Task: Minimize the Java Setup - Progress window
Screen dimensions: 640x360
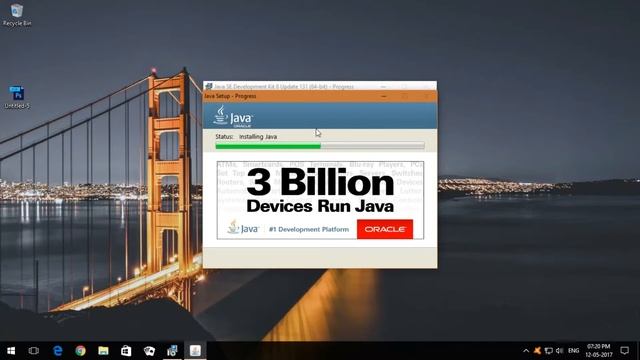Action: 384,96
